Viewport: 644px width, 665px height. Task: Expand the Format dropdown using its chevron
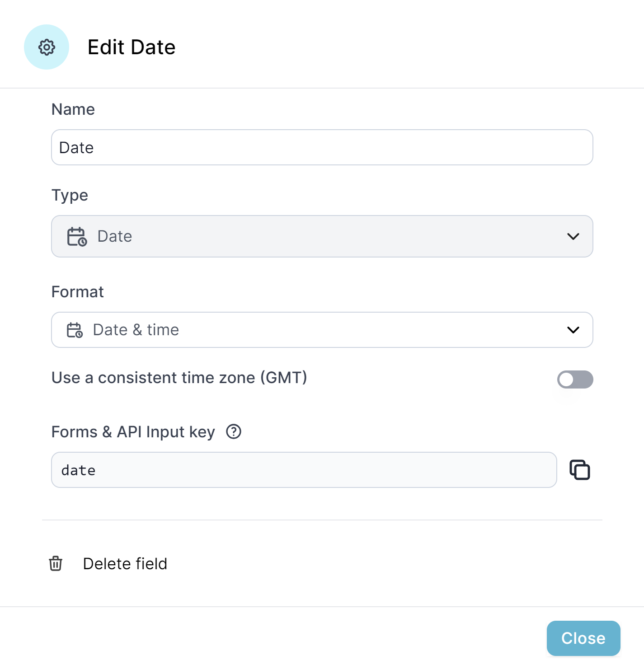click(573, 330)
